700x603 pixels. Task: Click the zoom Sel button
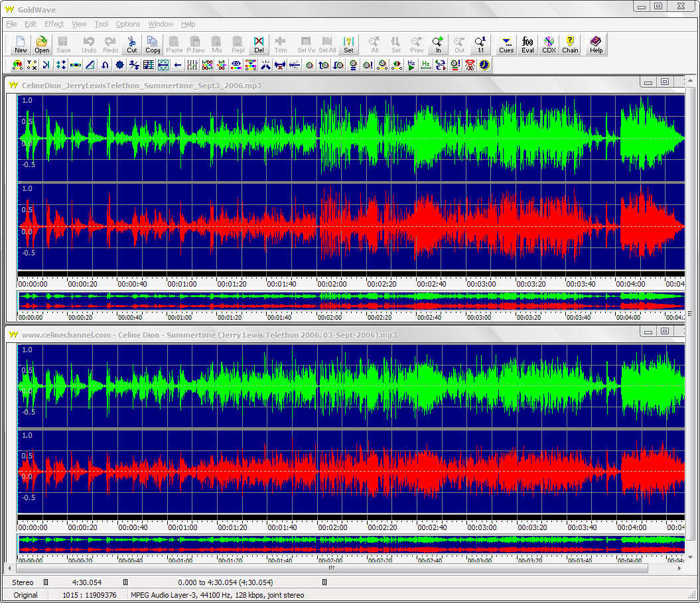point(395,44)
